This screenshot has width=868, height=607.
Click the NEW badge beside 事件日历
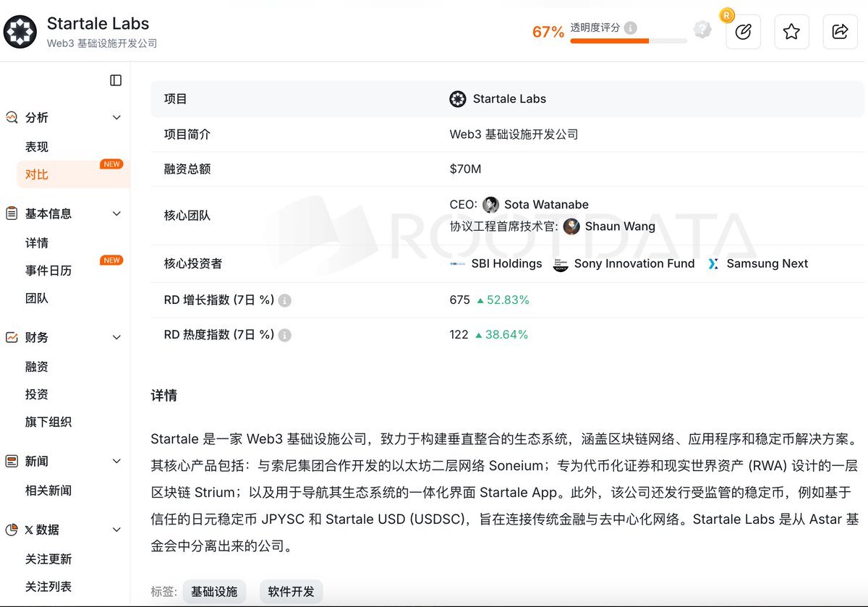(x=111, y=260)
